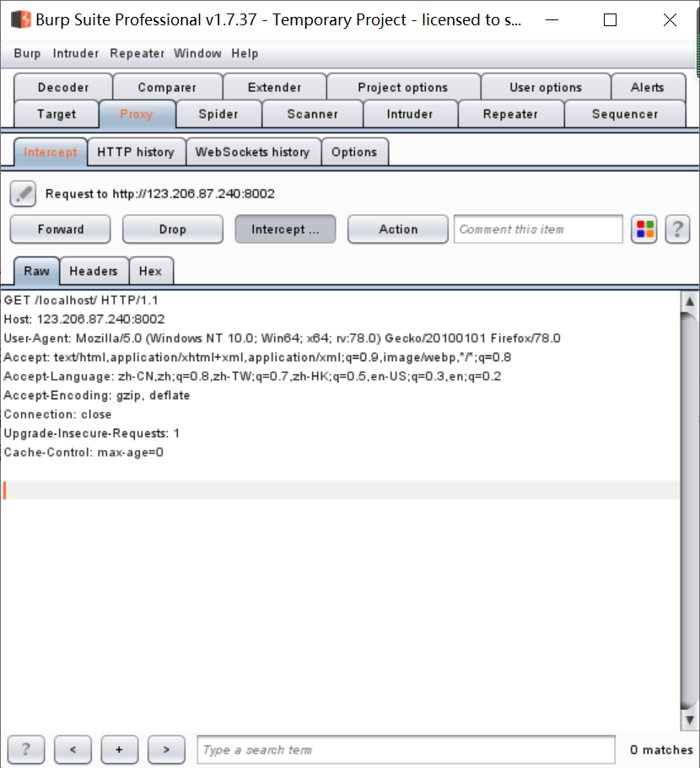This screenshot has height=768, width=700.
Task: Click the Burp flame icon in the title bar
Action: [20, 19]
